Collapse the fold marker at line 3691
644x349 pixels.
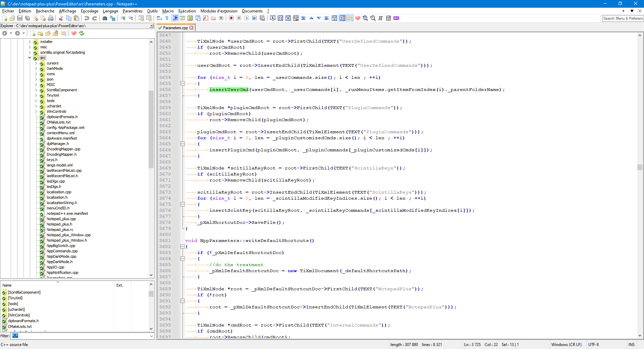click(x=183, y=301)
